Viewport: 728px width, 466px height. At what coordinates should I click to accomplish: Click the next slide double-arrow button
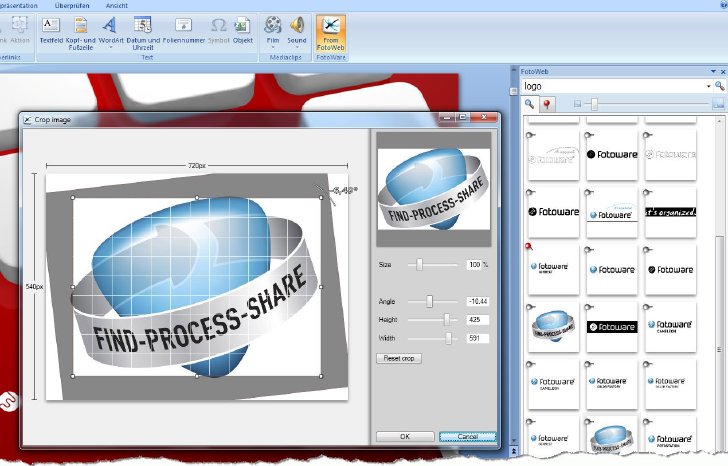point(514,450)
